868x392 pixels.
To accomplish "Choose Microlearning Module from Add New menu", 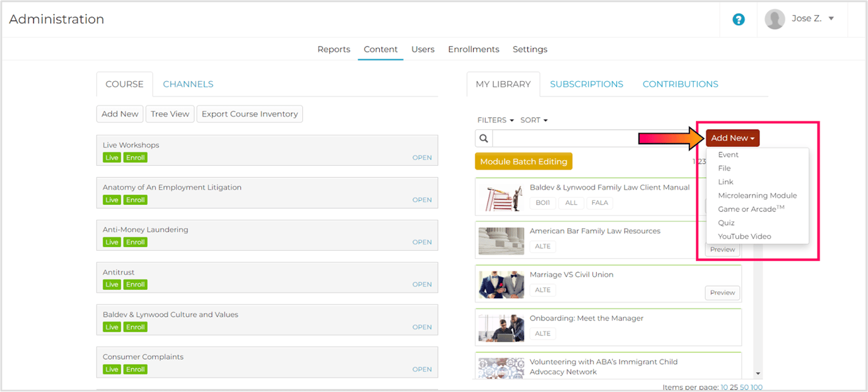I will [757, 195].
